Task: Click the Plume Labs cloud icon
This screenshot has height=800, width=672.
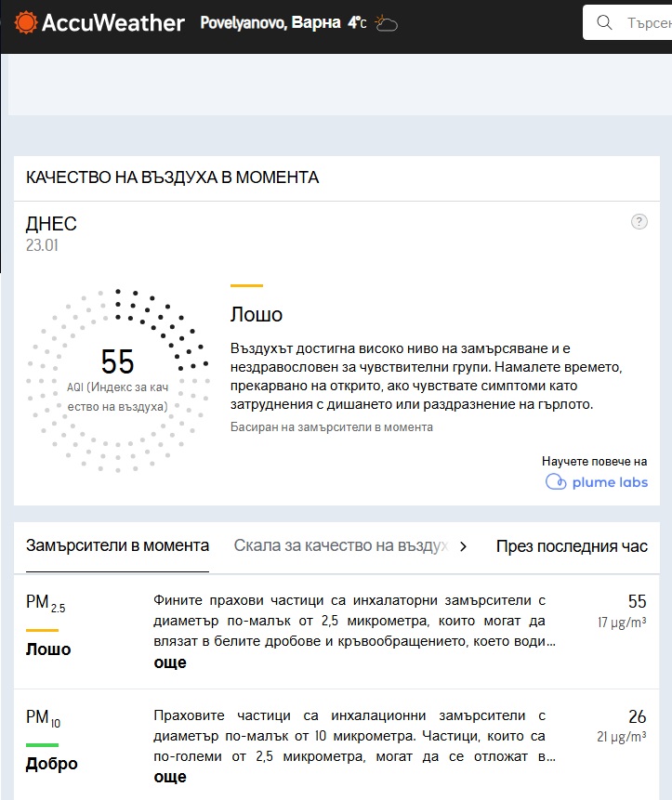Action: tap(555, 482)
